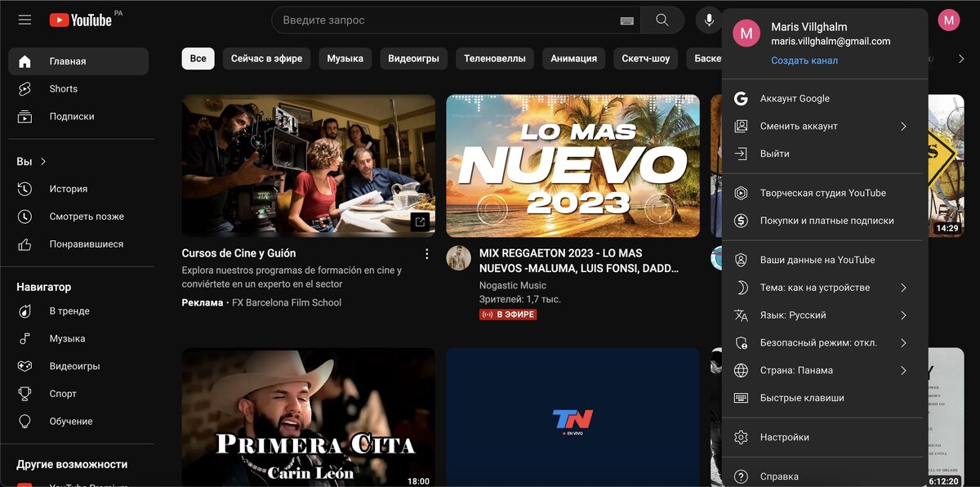Open Музыка in the Навигатор section
Screen dimensions: 980x487
tap(78, 339)
